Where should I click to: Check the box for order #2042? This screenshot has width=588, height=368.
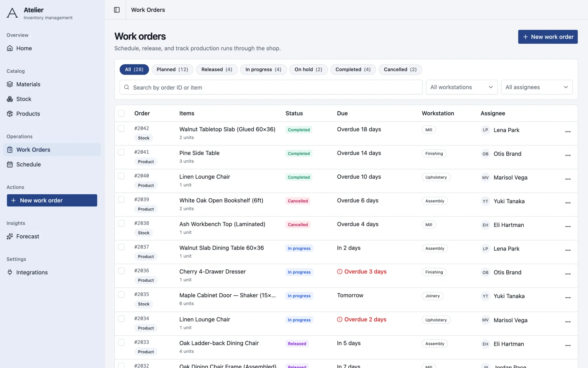point(121,128)
